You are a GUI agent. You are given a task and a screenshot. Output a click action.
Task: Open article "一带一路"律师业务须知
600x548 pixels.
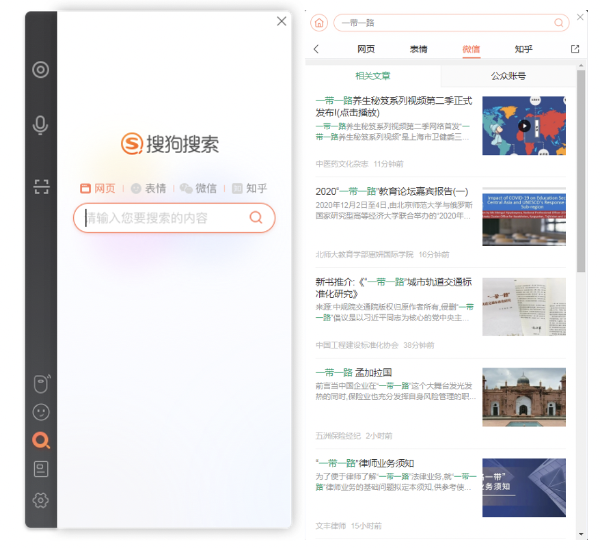coord(365,463)
